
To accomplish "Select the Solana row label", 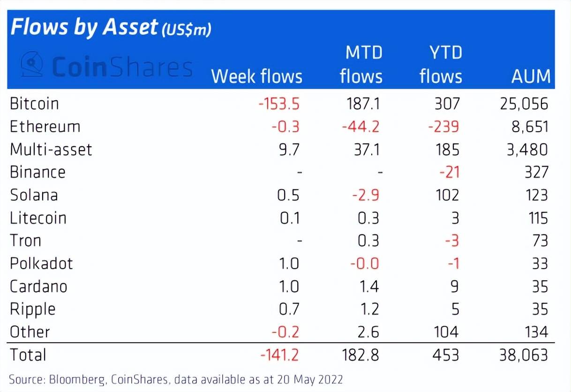I will pos(34,195).
